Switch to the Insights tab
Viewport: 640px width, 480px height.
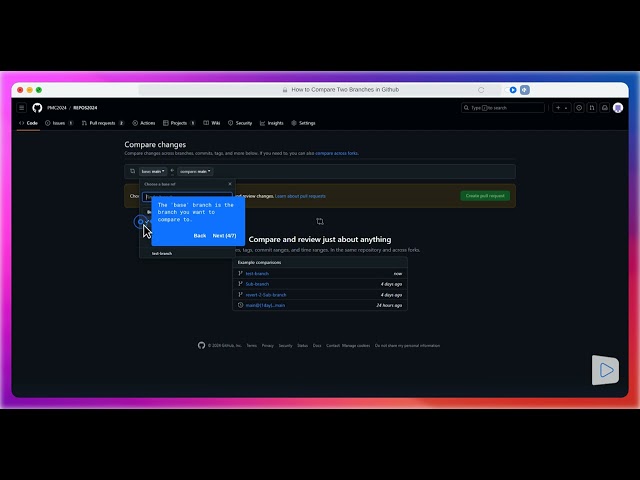pos(271,123)
